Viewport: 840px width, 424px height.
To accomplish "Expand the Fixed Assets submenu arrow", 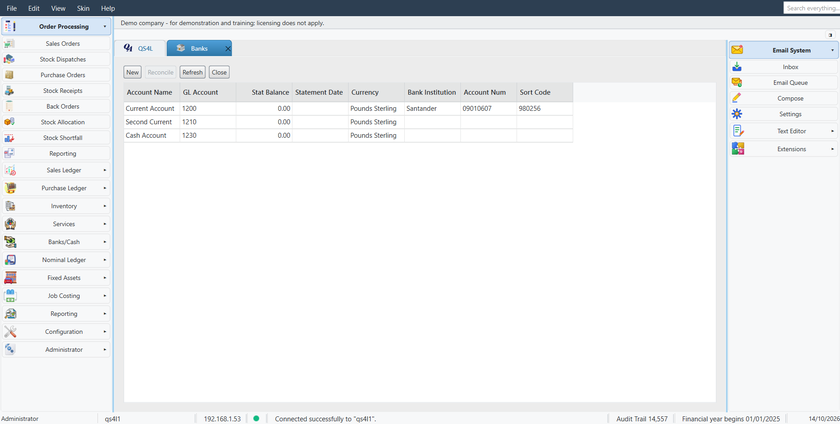I will [x=104, y=278].
